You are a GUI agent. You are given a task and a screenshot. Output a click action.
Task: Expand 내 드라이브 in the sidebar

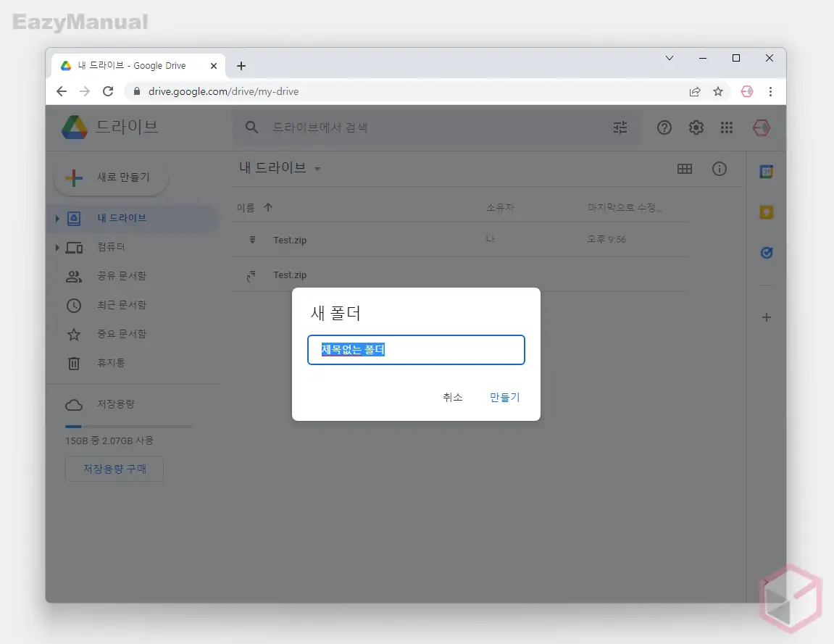[57, 218]
